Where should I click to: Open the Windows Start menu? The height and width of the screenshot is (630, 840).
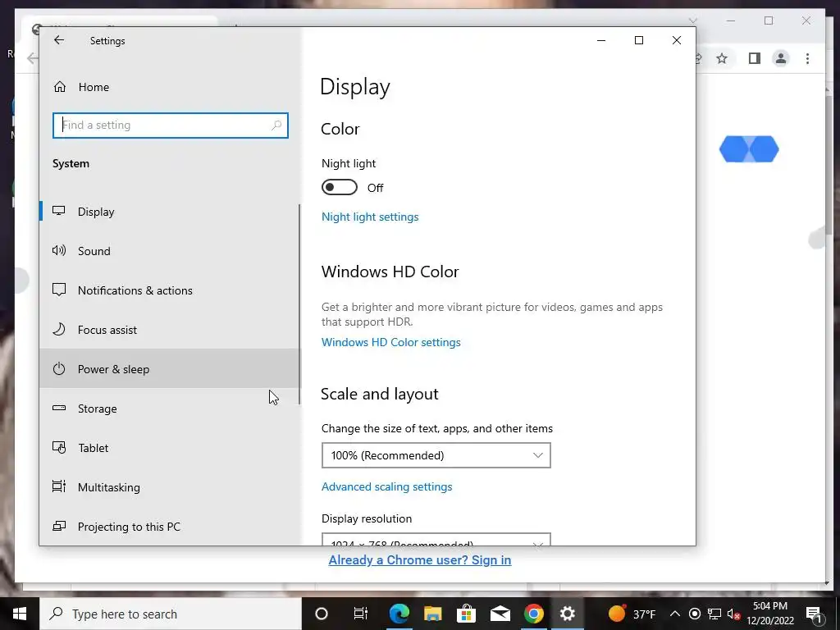pyautogui.click(x=20, y=614)
